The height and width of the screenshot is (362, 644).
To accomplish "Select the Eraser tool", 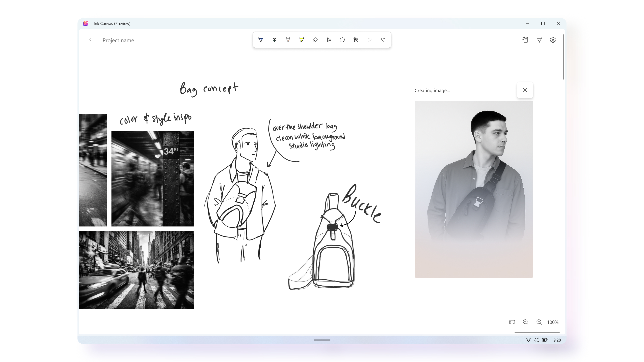I will [x=315, y=40].
